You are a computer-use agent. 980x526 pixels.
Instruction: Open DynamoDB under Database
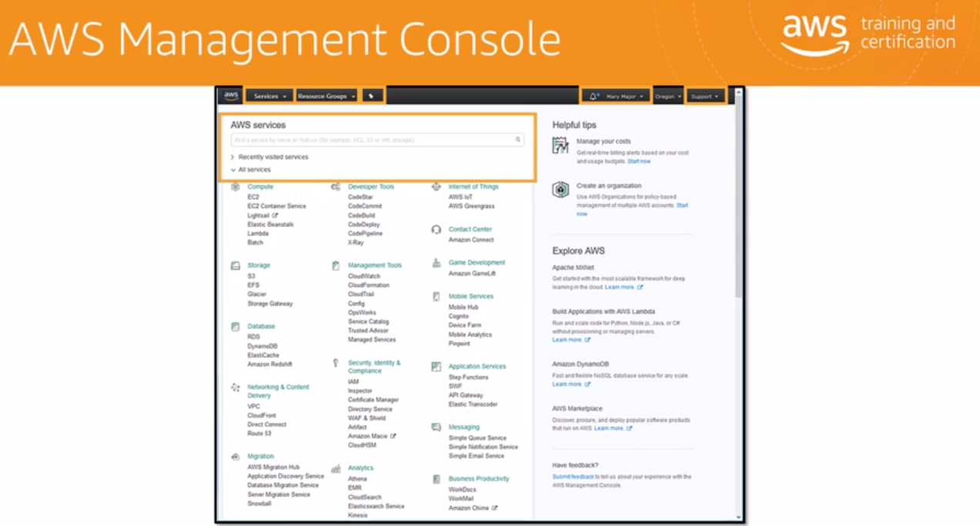coord(263,346)
